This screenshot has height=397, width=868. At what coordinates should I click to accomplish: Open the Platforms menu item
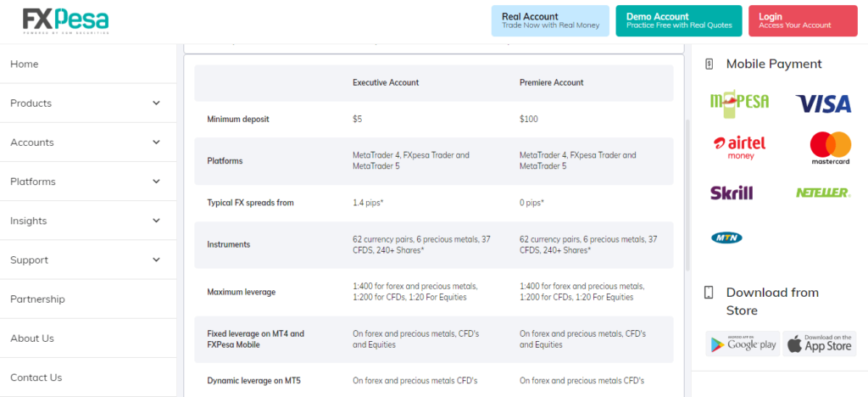pos(33,182)
